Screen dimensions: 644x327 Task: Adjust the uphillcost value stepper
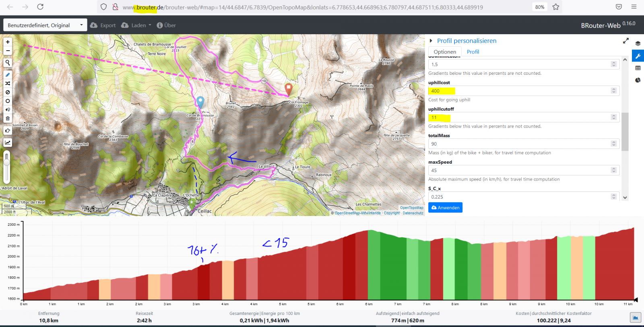pyautogui.click(x=614, y=91)
